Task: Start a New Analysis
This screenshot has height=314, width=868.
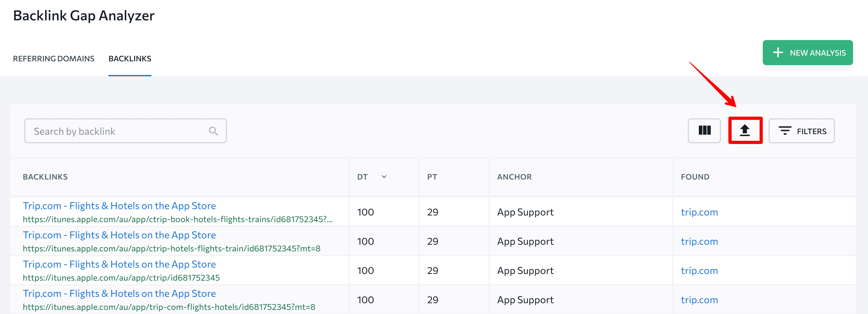Action: tap(807, 52)
